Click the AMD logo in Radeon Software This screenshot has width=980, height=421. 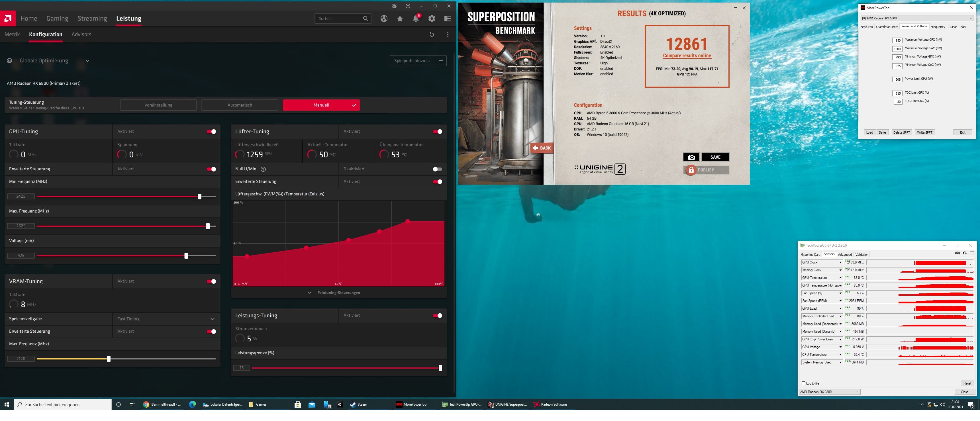click(x=8, y=18)
